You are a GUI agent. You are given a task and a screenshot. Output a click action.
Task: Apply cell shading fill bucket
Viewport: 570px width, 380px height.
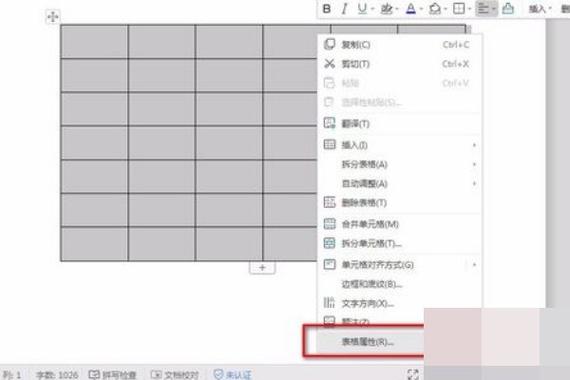435,9
